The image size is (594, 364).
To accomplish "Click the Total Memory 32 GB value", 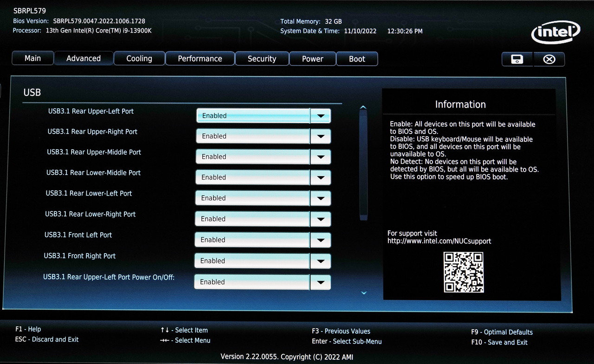I will pyautogui.click(x=333, y=21).
